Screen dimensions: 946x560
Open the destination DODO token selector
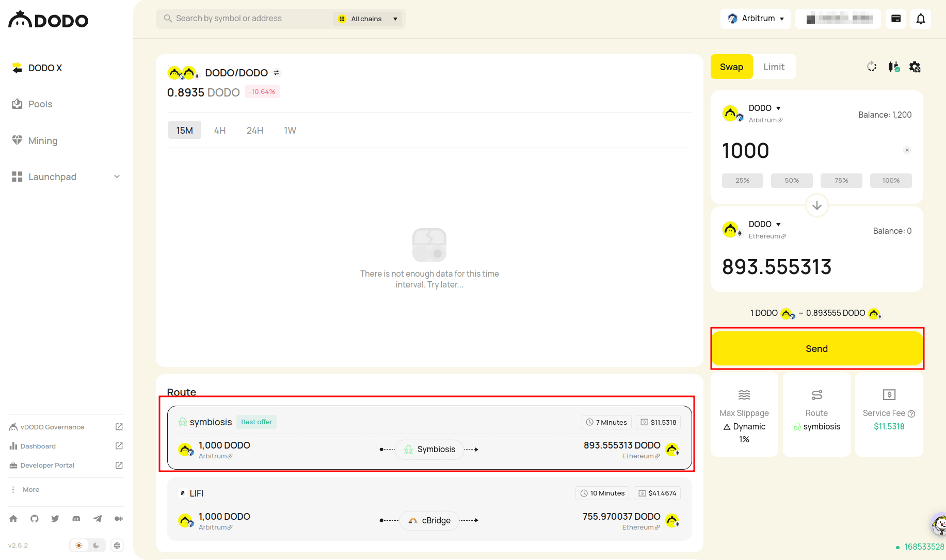(x=765, y=224)
